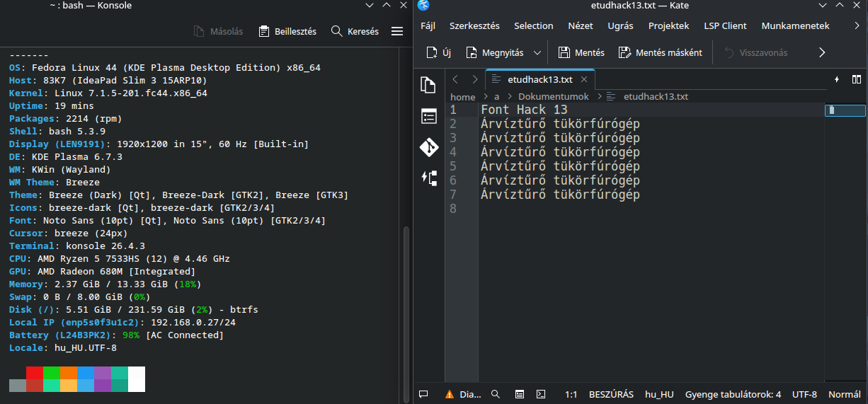Click the Kate application icon in title bar
The height and width of the screenshot is (404, 868).
point(423,6)
